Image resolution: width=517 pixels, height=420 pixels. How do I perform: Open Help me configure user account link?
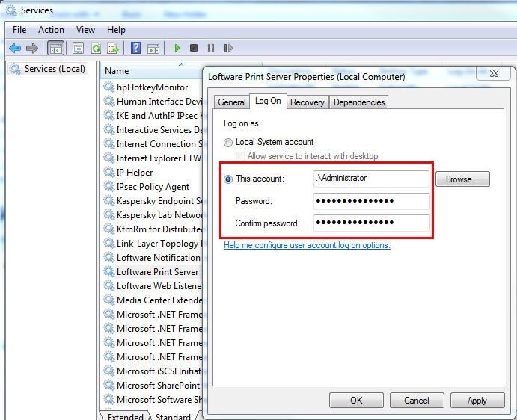307,245
